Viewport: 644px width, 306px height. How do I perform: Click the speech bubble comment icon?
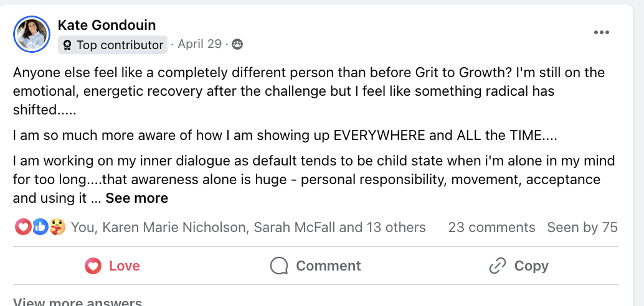(x=280, y=266)
